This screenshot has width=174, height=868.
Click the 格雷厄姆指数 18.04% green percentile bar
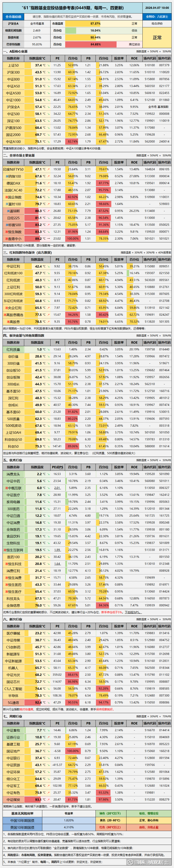[x=96, y=31]
